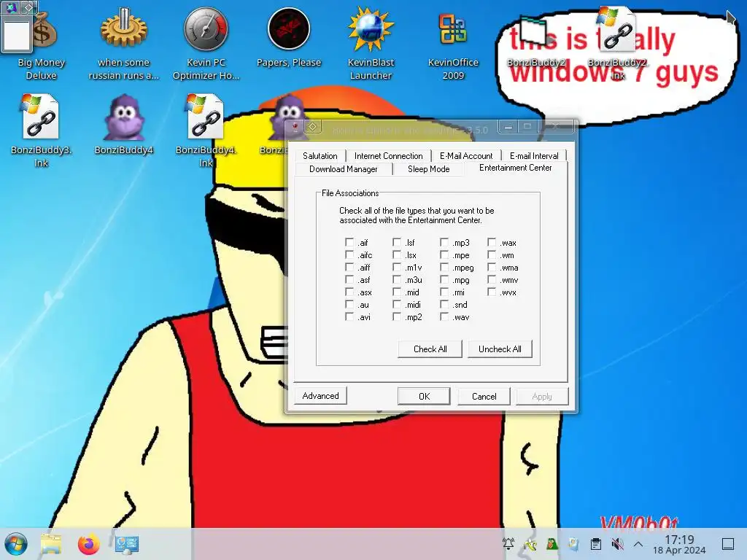Launch KevinBlast Launcher icon
The width and height of the screenshot is (747, 560).
pyautogui.click(x=371, y=43)
